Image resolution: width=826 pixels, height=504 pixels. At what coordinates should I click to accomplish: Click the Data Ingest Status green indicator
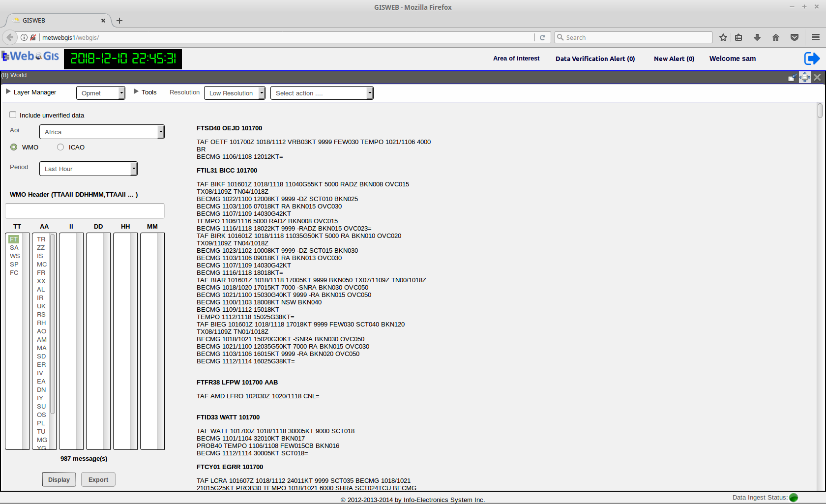point(794,498)
